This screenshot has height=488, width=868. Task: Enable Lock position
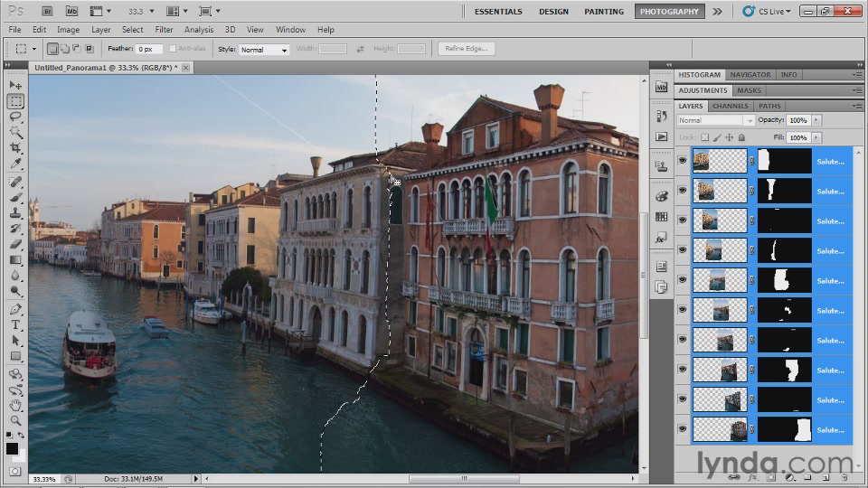pyautogui.click(x=729, y=137)
